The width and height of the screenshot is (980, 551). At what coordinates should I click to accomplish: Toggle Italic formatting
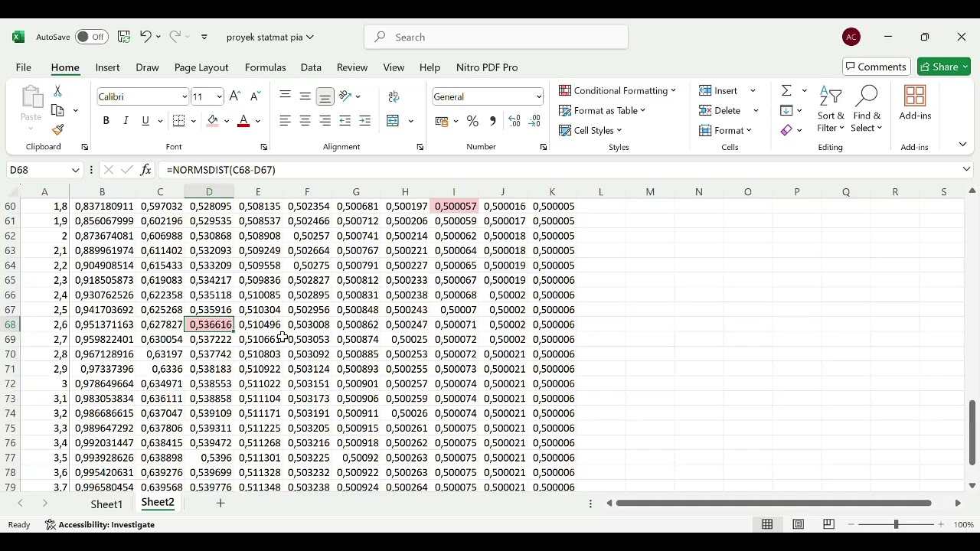click(x=126, y=121)
